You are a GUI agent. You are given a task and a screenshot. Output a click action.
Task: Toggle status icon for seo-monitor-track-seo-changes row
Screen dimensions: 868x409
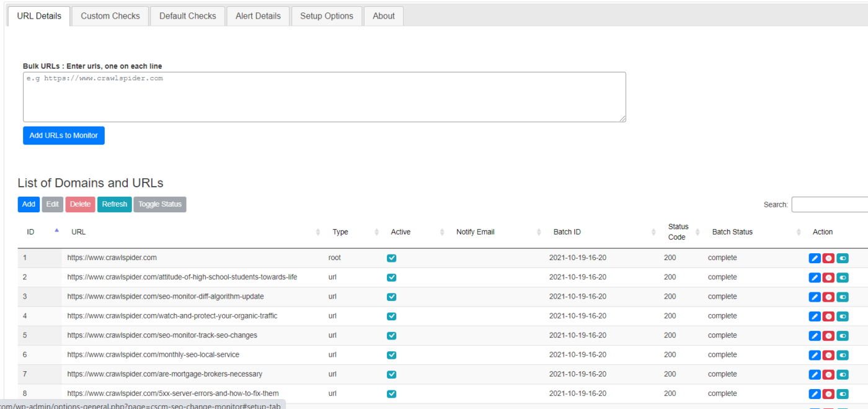pyautogui.click(x=843, y=336)
